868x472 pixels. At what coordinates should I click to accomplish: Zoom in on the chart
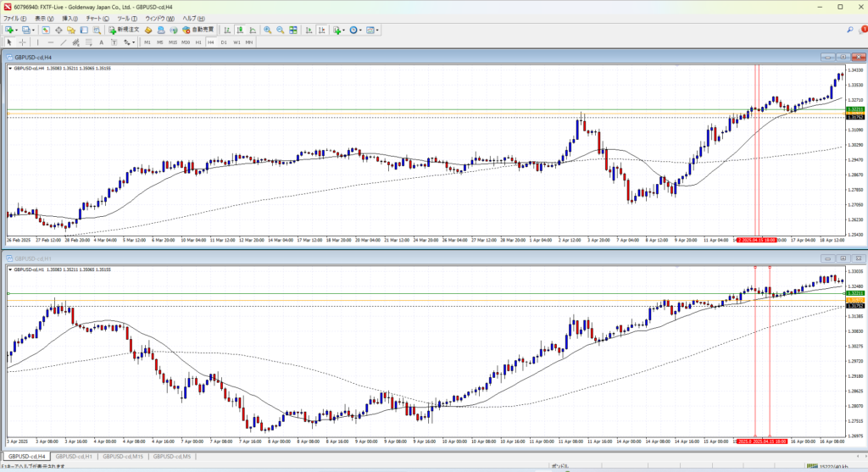[x=267, y=30]
